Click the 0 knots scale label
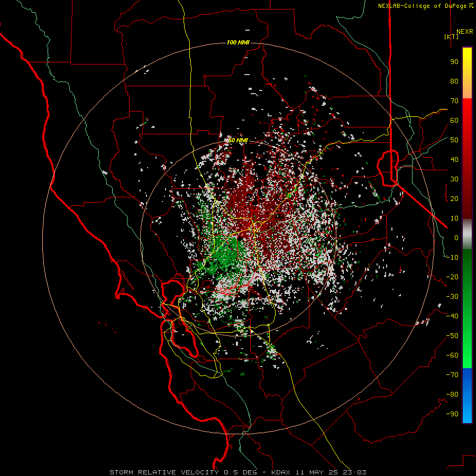Screen dimensions: 476x476 (456, 238)
